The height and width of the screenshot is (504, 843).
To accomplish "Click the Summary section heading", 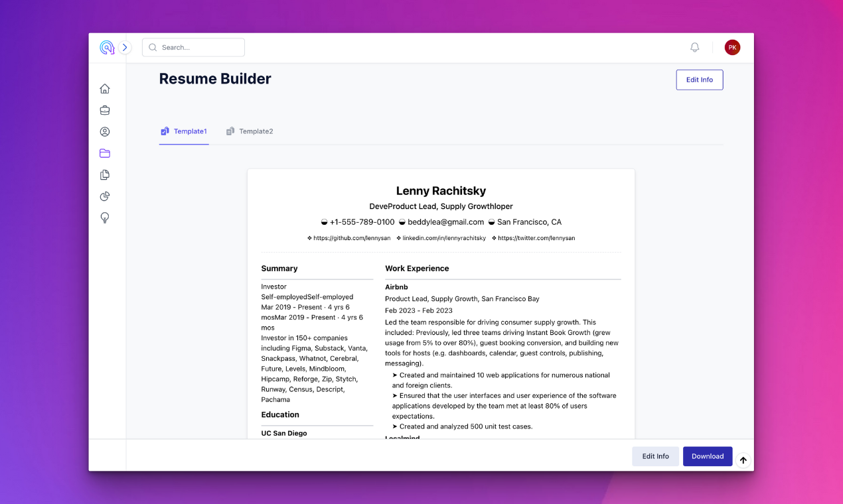I will click(x=279, y=269).
